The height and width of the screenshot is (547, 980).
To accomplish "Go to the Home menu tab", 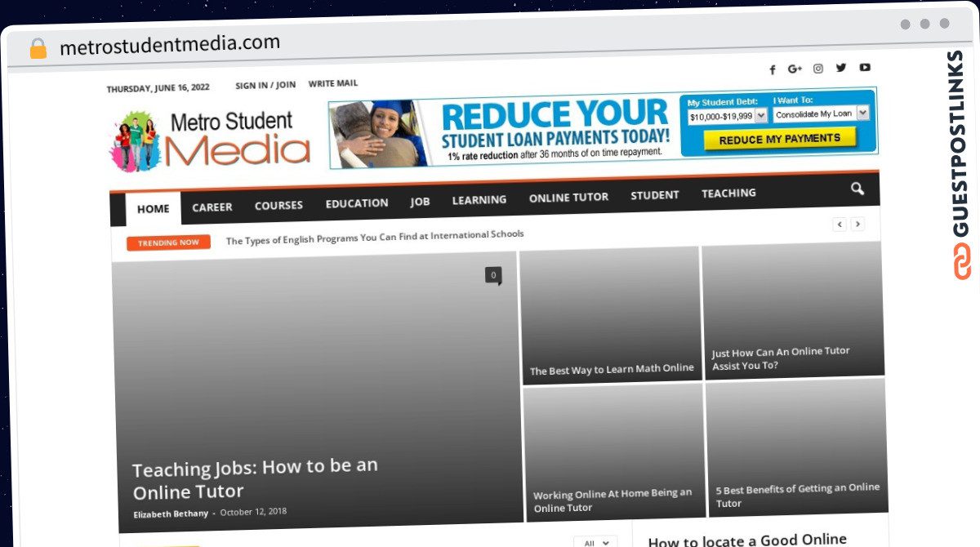I will point(154,209).
